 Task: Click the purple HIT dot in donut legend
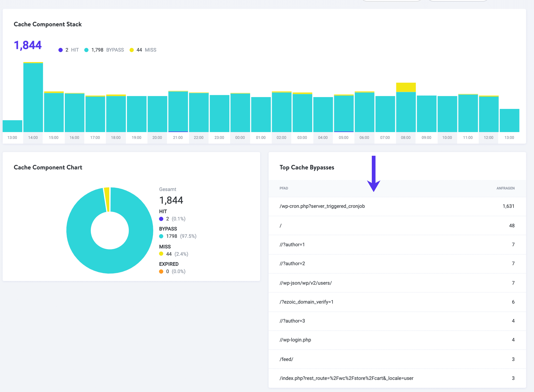click(x=161, y=219)
